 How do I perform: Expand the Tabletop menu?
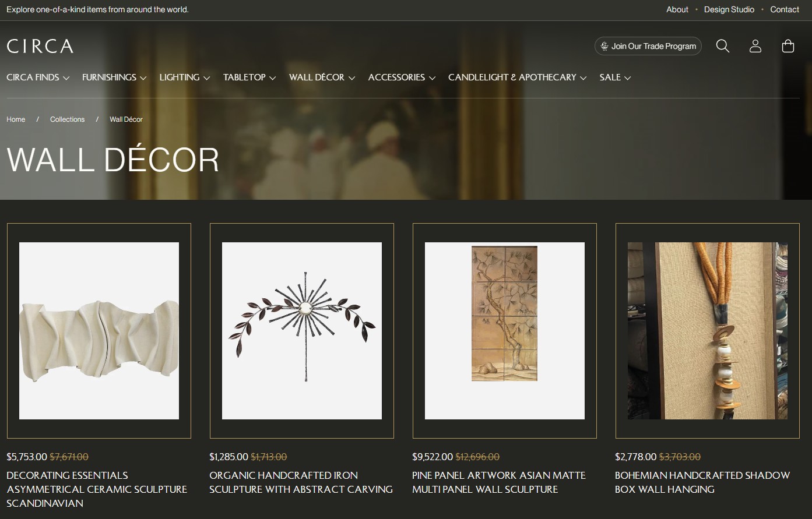(x=249, y=77)
